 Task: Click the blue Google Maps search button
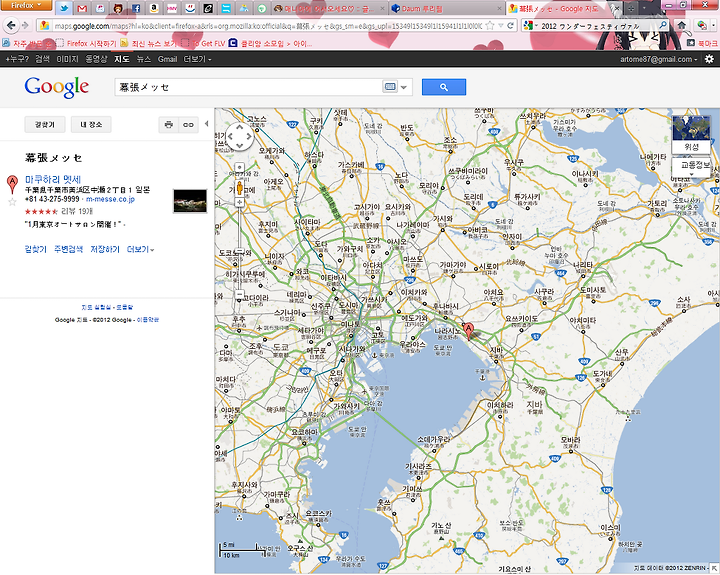[x=444, y=87]
